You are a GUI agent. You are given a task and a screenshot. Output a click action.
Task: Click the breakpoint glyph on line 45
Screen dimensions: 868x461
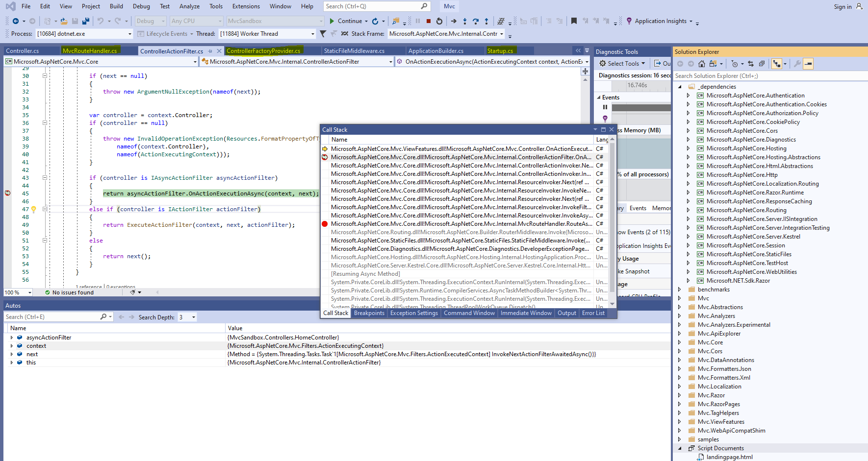click(x=7, y=193)
